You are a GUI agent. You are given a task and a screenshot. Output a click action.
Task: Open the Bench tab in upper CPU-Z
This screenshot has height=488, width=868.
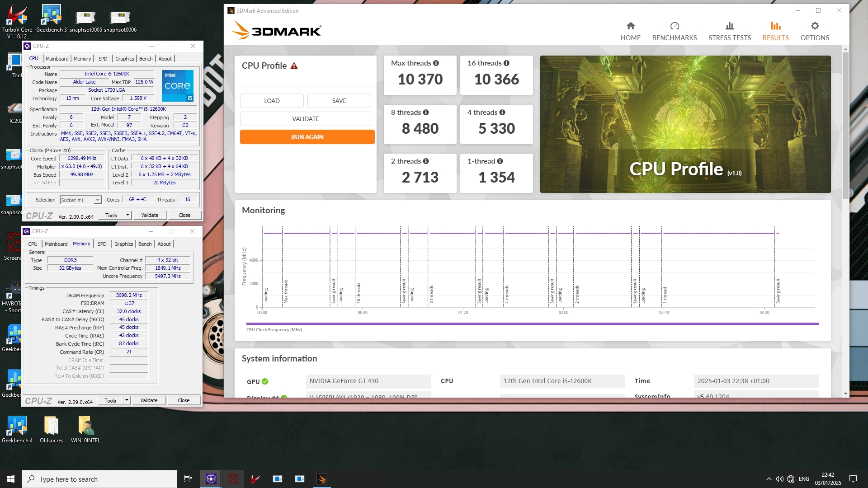146,59
